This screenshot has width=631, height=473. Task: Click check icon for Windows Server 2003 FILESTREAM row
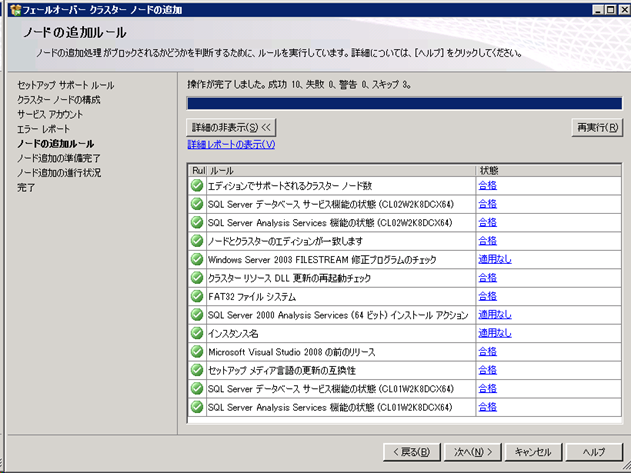tap(197, 260)
